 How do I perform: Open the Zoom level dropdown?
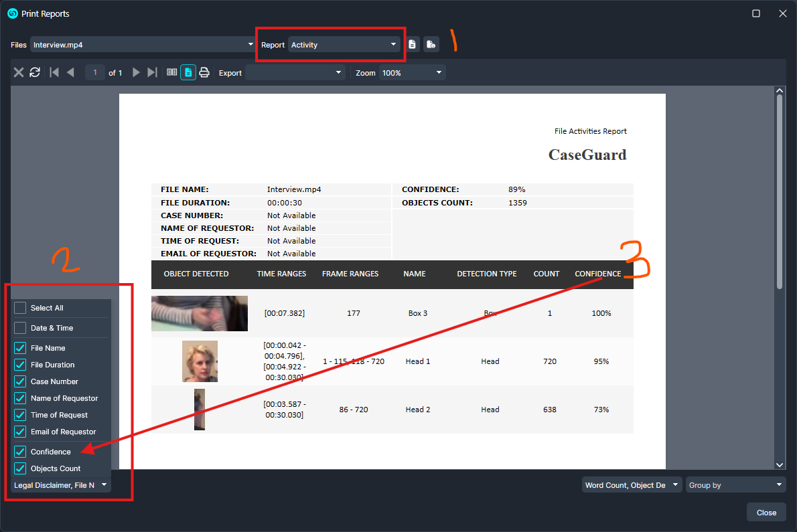412,72
